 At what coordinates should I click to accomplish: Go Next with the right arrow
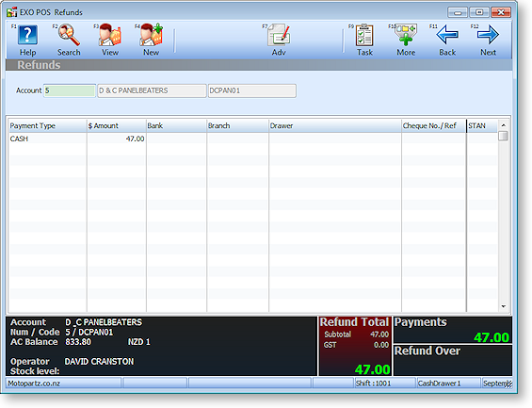point(488,35)
